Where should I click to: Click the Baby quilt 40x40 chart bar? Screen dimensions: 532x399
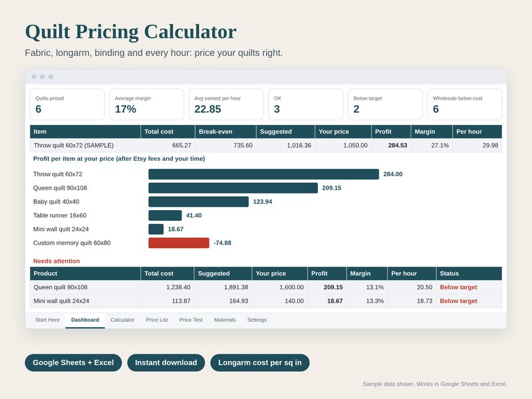tap(198, 201)
